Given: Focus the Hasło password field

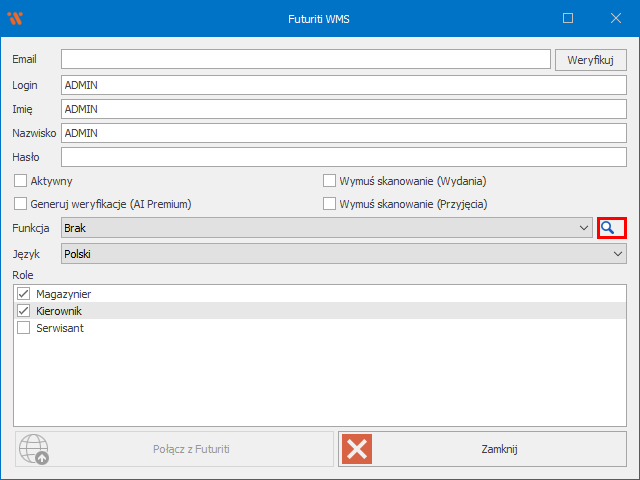Looking at the screenshot, I should pos(343,157).
